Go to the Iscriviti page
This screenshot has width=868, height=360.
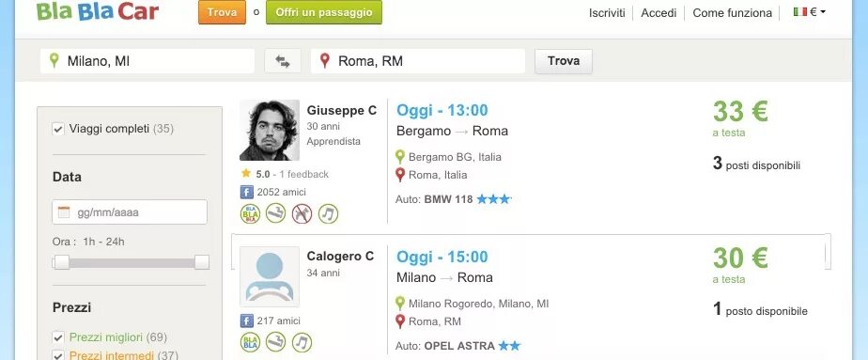[x=607, y=13]
